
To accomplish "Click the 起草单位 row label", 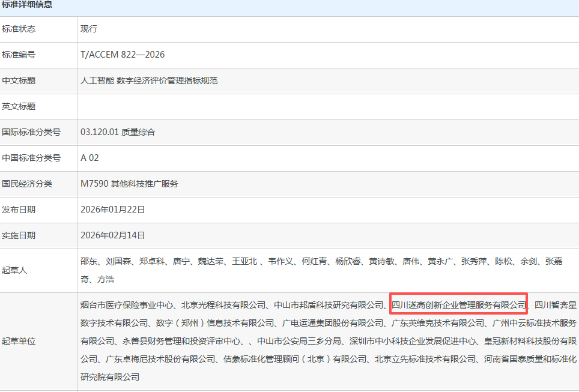I will click(x=19, y=341).
